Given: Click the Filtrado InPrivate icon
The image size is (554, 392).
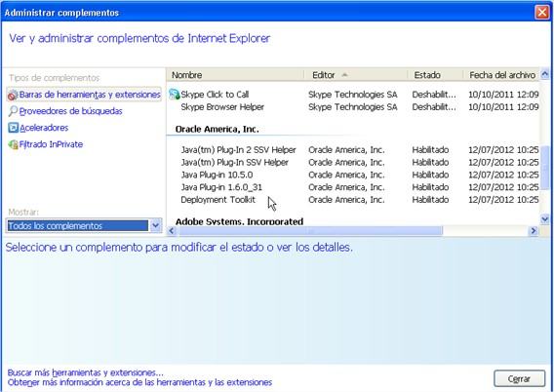Looking at the screenshot, I should [13, 144].
